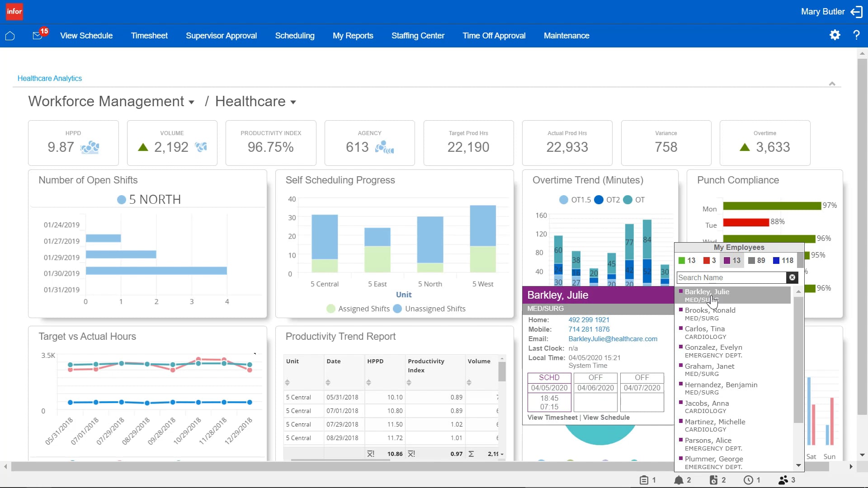Click the HPPD average icon in totals row
The height and width of the screenshot is (488, 868).
point(371,454)
